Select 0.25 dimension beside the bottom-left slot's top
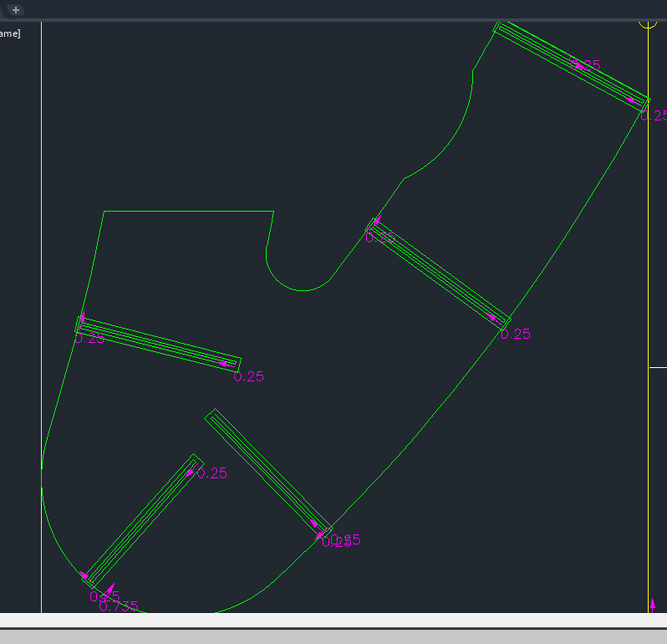The height and width of the screenshot is (644, 667). (212, 473)
